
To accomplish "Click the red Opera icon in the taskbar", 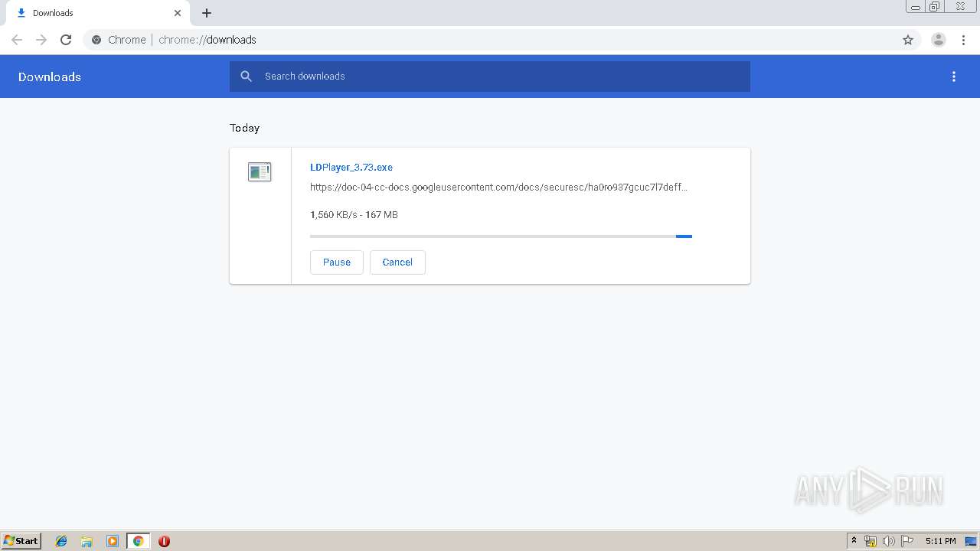I will [x=164, y=541].
